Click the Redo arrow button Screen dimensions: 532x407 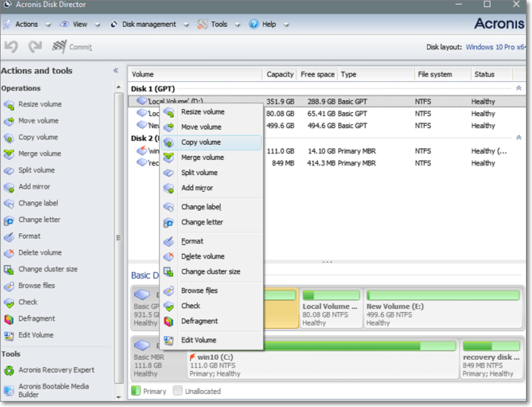coord(34,47)
